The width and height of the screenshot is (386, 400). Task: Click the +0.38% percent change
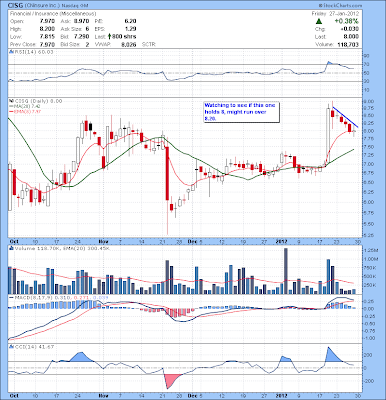click(x=347, y=21)
